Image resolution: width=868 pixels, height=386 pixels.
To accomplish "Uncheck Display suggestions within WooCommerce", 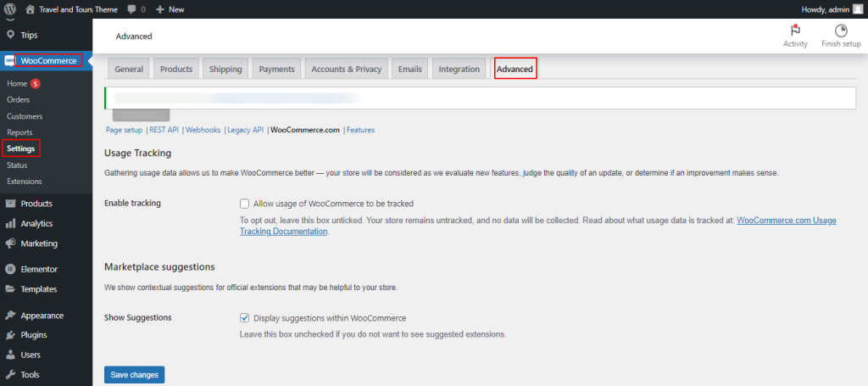I will [245, 318].
